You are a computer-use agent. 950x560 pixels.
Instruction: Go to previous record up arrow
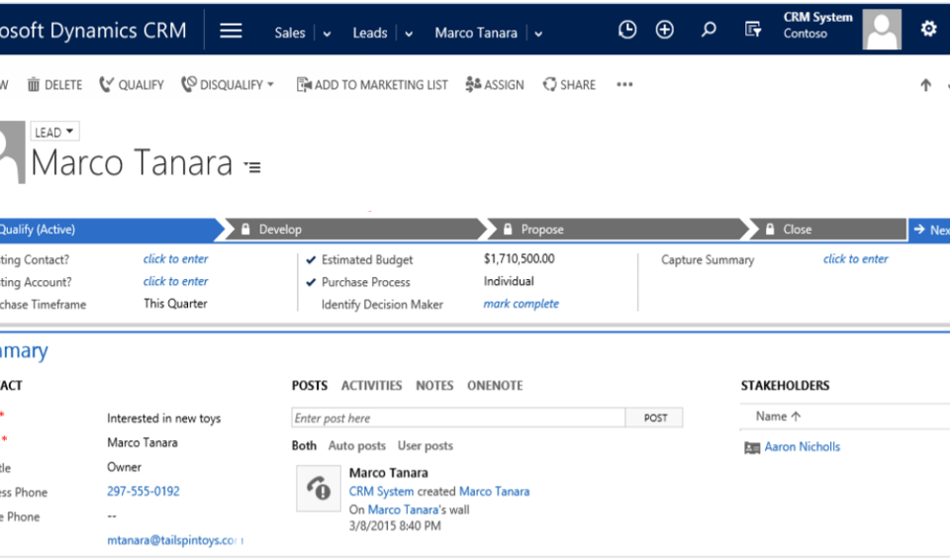925,85
